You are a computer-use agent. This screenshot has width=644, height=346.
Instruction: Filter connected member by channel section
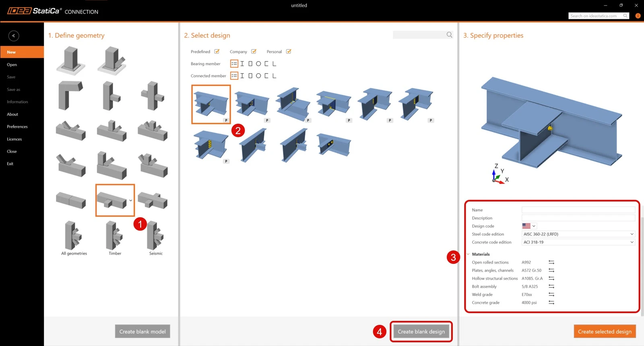click(266, 76)
